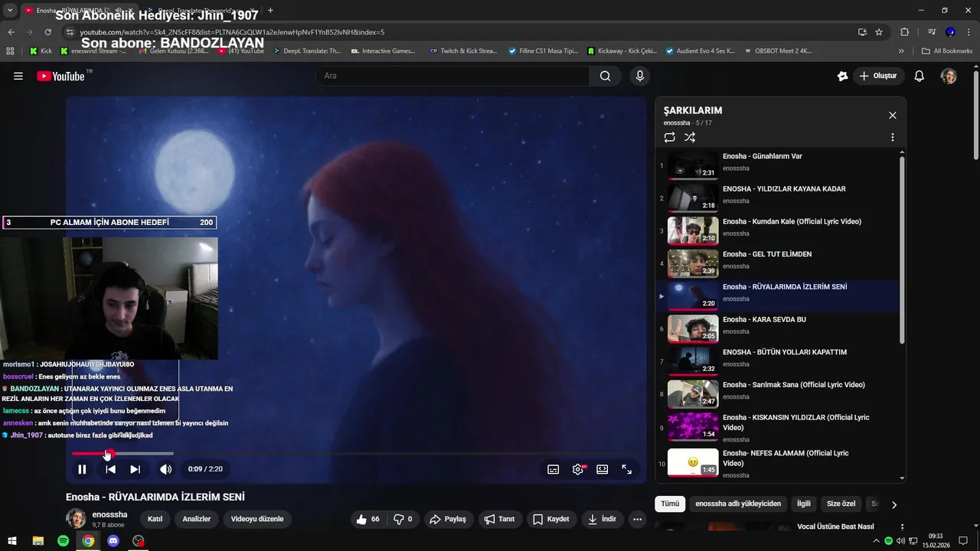This screenshot has height=551, width=980.
Task: Open playlist three-dot options menu
Action: (892, 137)
